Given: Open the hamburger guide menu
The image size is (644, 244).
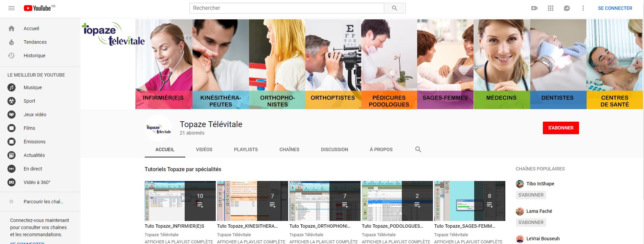Looking at the screenshot, I should pos(11,8).
